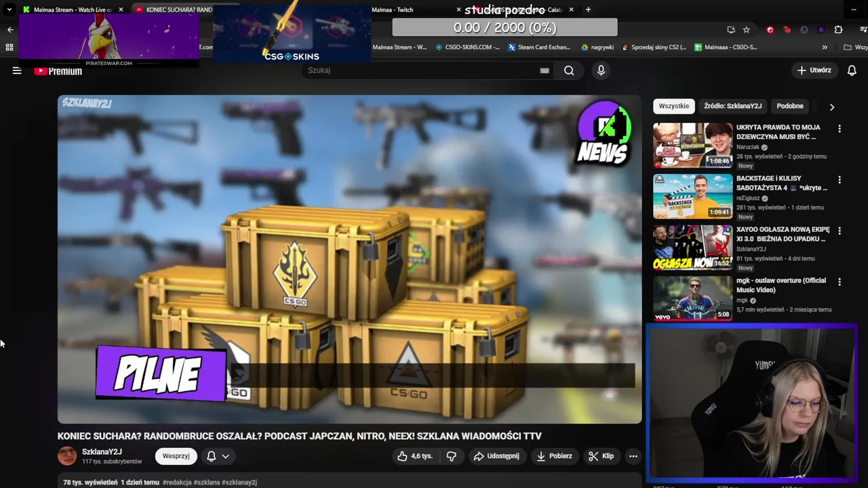
Task: Open the YouTube hamburger guide menu
Action: pos(17,70)
